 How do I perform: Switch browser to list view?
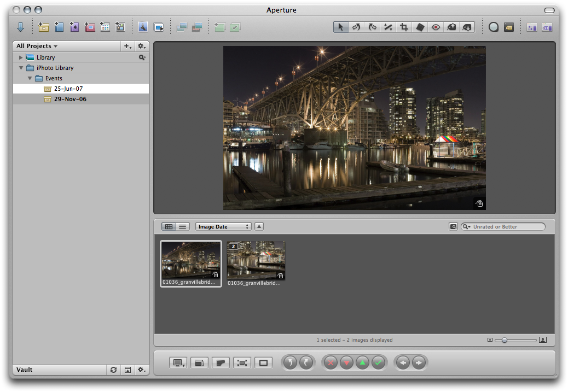pyautogui.click(x=182, y=226)
